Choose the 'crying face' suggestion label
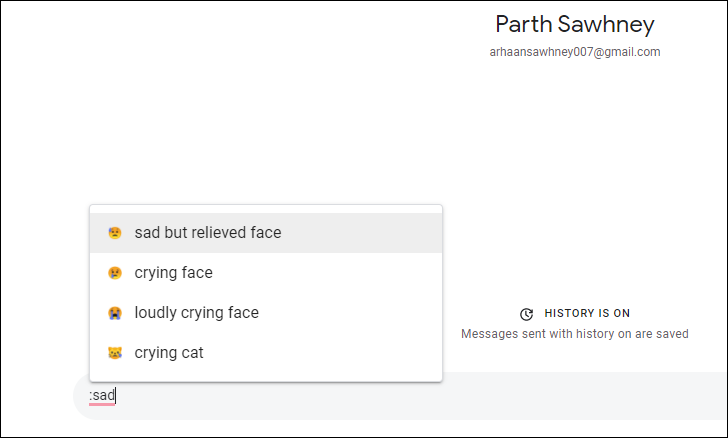The width and height of the screenshot is (728, 438). click(174, 273)
